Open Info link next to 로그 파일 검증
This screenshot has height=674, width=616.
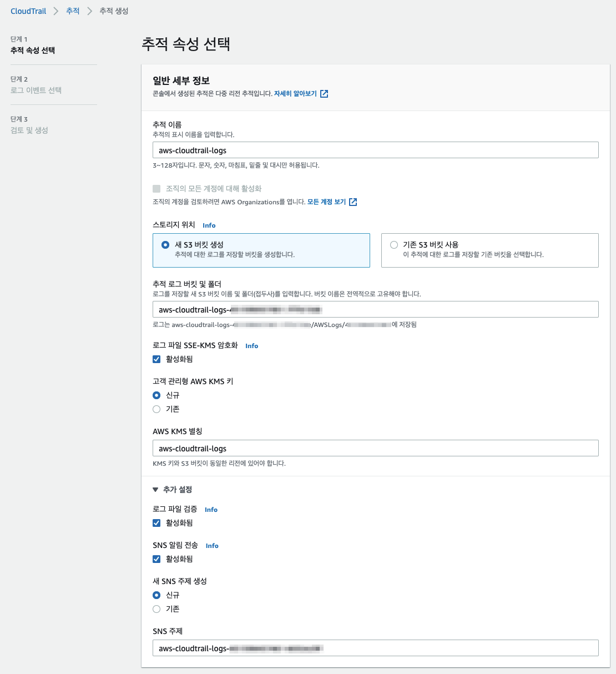pos(211,510)
